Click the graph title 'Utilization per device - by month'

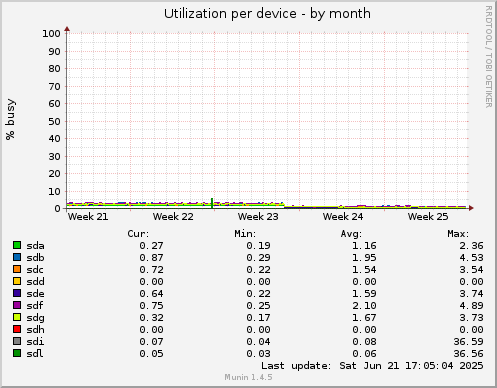267,14
